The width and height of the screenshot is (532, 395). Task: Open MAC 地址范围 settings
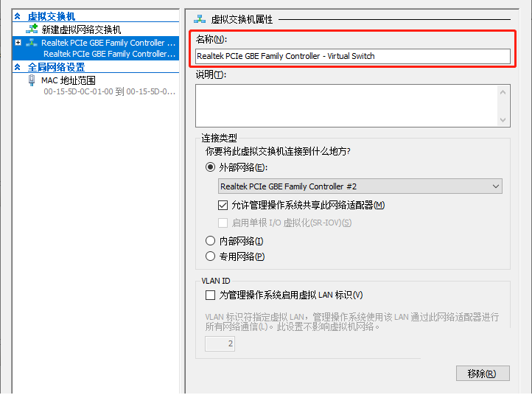click(x=69, y=80)
